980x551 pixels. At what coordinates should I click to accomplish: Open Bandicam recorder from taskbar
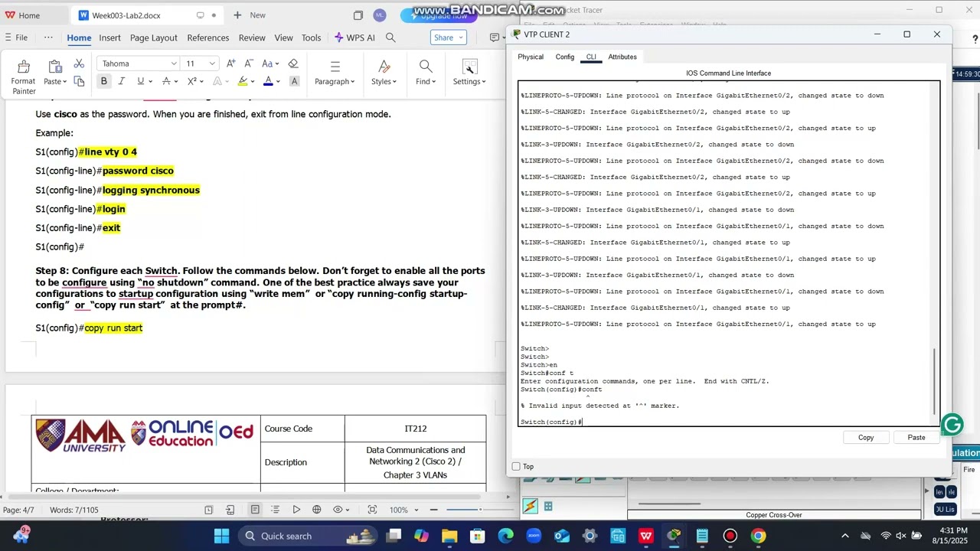(x=730, y=536)
